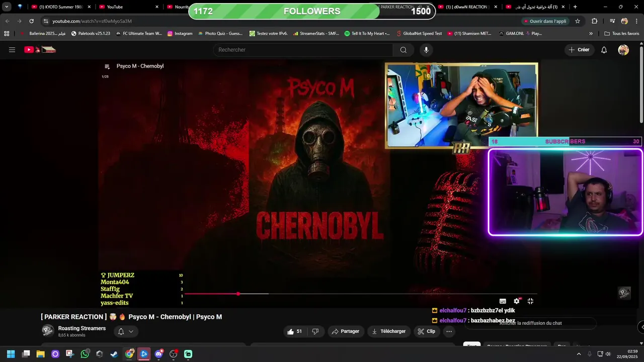Viewport: 644px width, 362px height.
Task: Open Discord from the taskbar
Action: [159, 354]
